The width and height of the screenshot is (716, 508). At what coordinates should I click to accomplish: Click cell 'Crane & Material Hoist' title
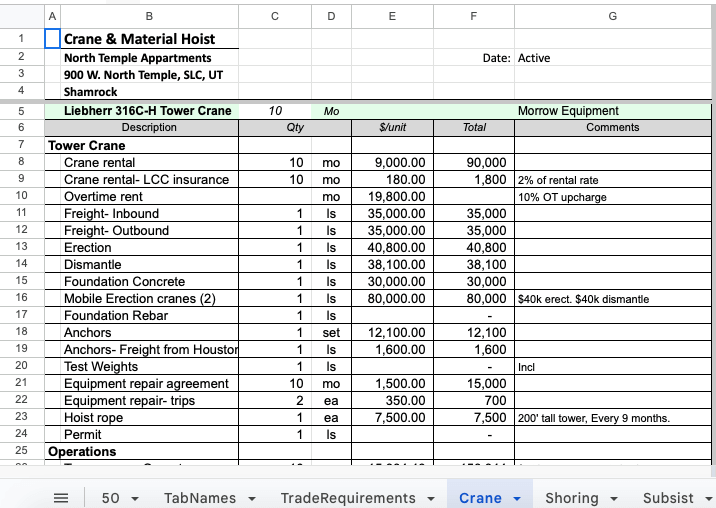point(149,39)
